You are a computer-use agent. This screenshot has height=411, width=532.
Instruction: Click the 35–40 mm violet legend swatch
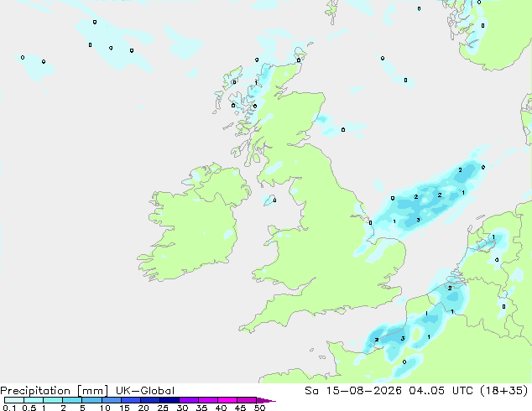coord(207,400)
